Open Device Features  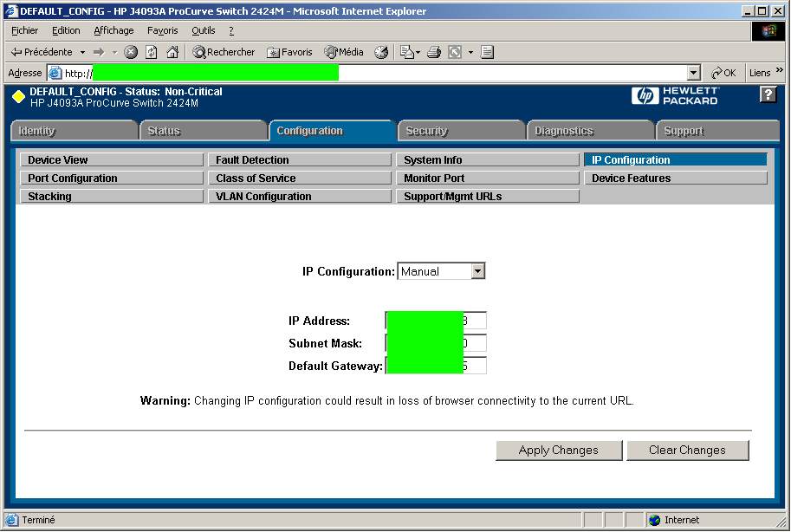point(676,178)
